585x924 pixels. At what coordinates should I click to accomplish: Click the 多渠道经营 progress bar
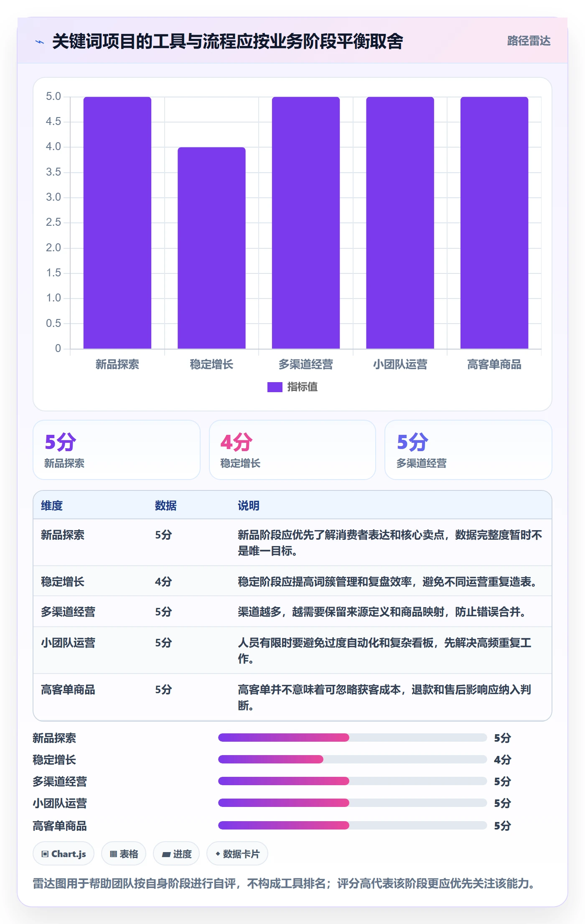(x=352, y=781)
